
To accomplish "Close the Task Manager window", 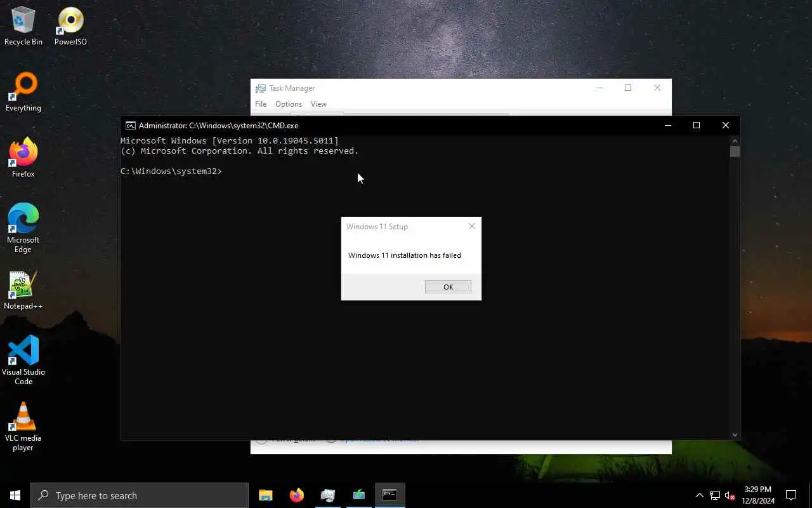I will [x=657, y=88].
